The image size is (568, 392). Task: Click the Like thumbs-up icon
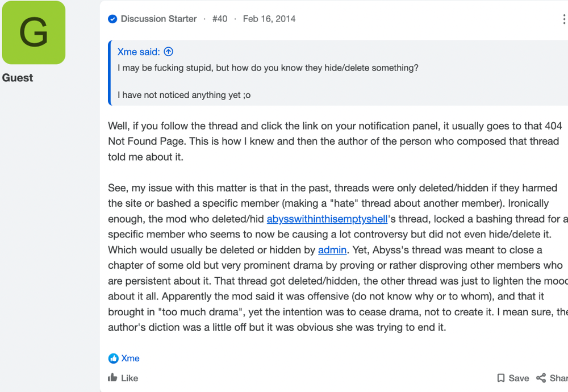[x=112, y=378]
